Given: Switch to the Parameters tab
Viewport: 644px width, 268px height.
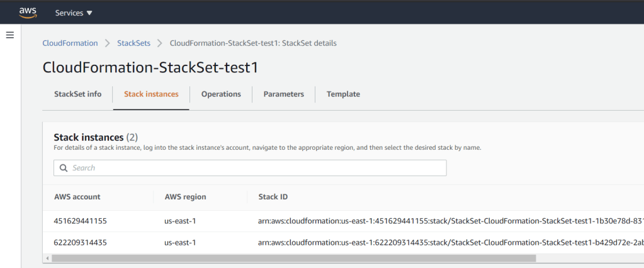Looking at the screenshot, I should pyautogui.click(x=283, y=94).
